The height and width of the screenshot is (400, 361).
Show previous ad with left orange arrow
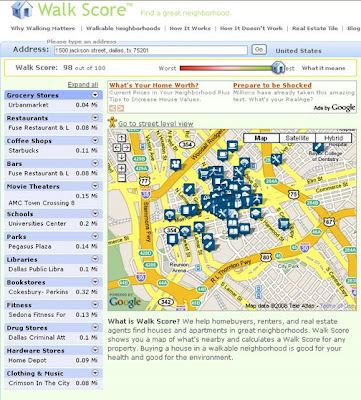click(112, 108)
